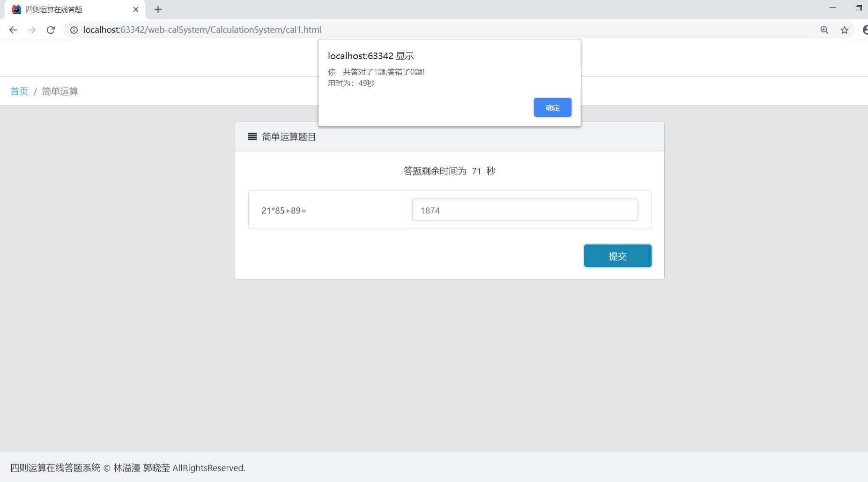Click the alert title localhost:63342 显示
The width and height of the screenshot is (868, 482).
tap(371, 56)
